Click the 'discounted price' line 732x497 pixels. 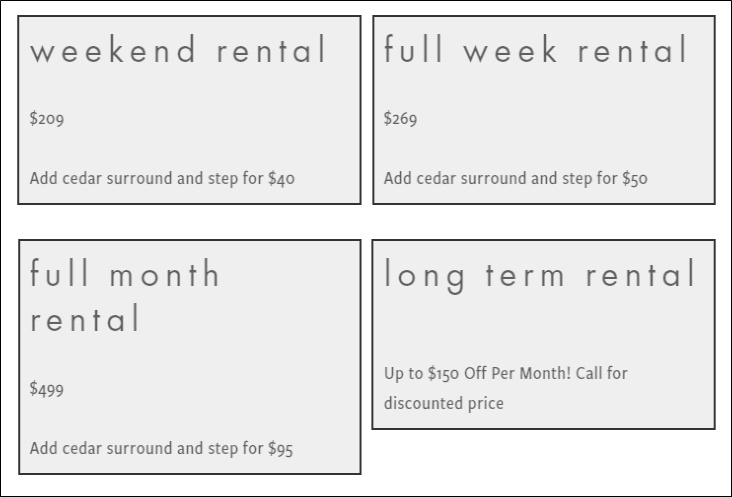pos(444,404)
